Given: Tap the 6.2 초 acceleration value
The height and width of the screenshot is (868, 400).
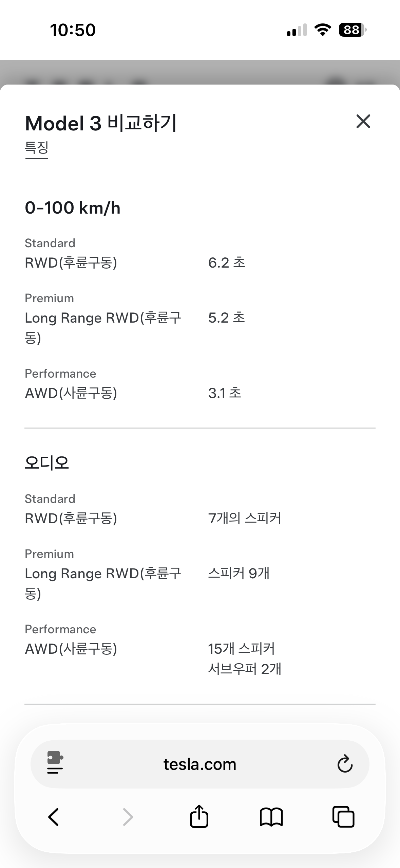Looking at the screenshot, I should coord(227,263).
